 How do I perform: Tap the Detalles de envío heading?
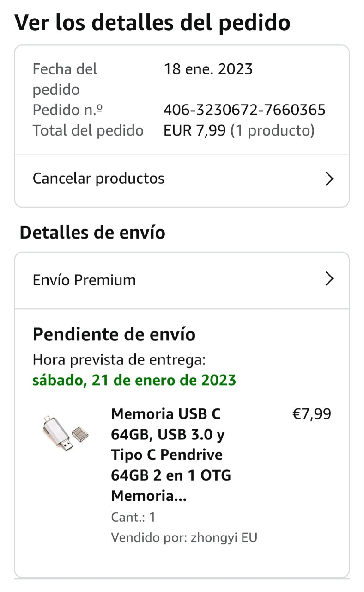pos(92,233)
